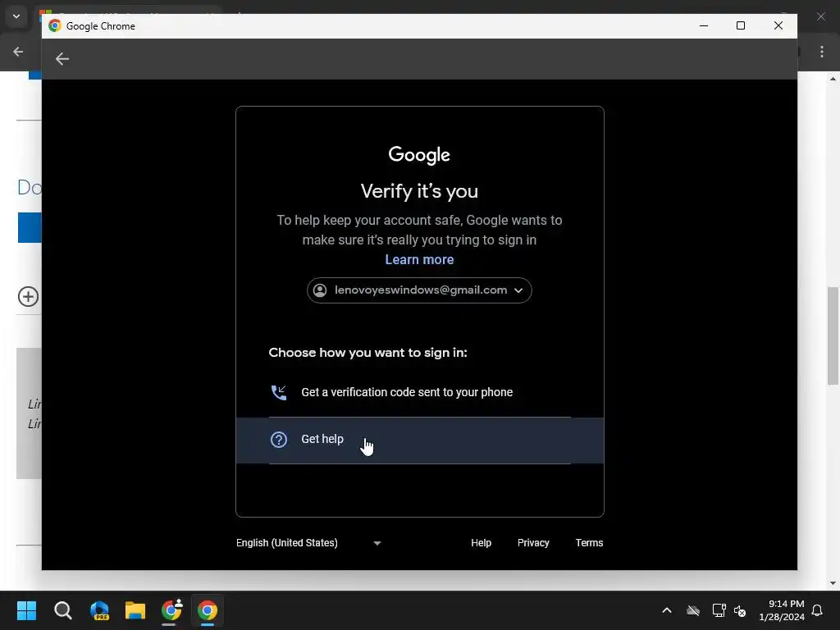Expand the lenovoyeswindows@gmail.com account chooser
The height and width of the screenshot is (630, 840).
point(419,290)
